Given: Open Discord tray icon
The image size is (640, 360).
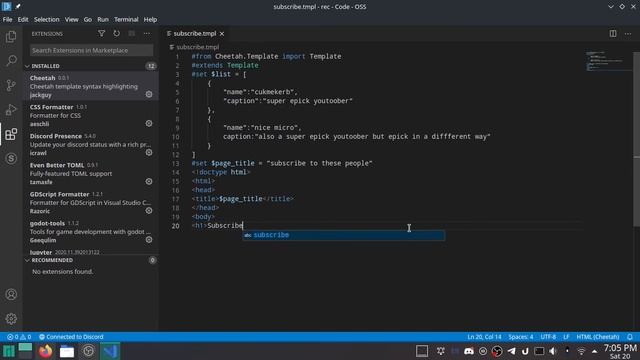Looking at the screenshot, I should tap(469, 351).
